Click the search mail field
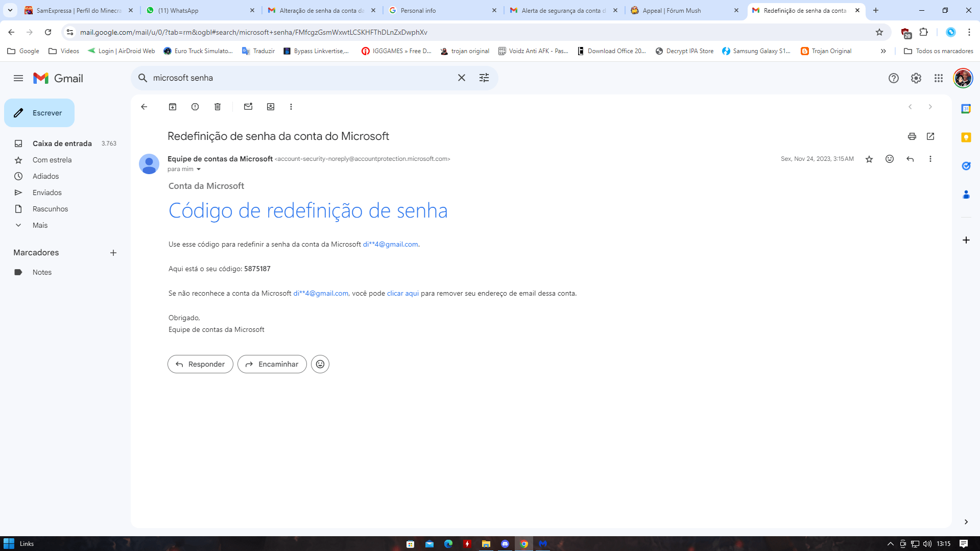This screenshot has width=980, height=551. [x=301, y=78]
